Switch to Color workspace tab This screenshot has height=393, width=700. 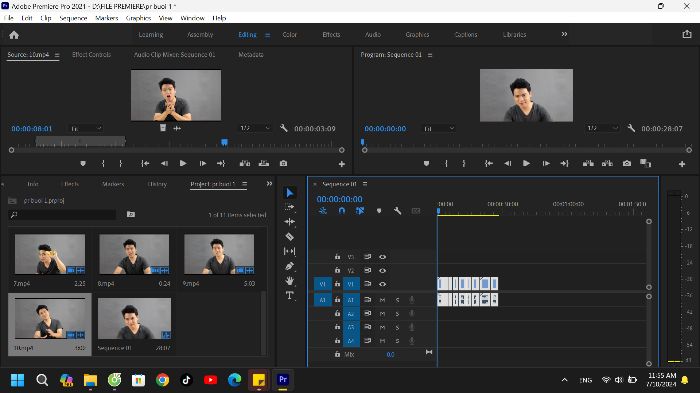289,34
